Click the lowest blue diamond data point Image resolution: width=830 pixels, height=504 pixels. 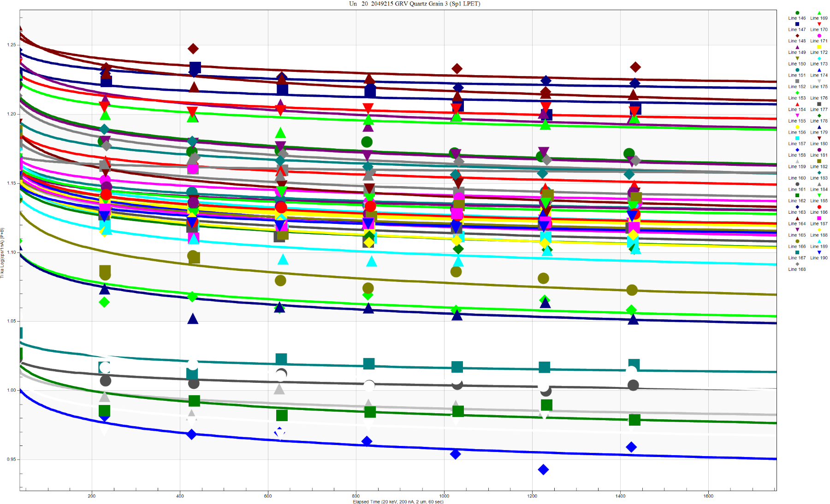(x=543, y=469)
